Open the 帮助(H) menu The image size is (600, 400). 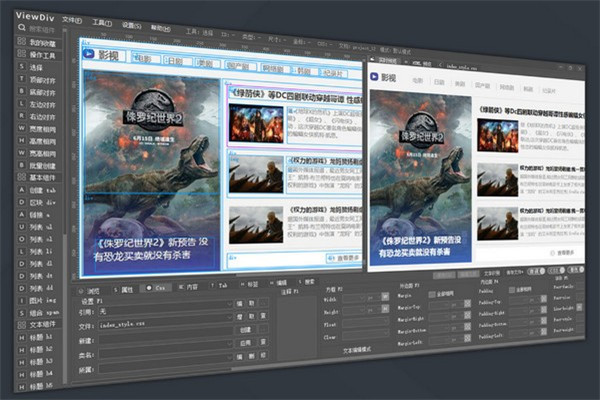coord(160,28)
